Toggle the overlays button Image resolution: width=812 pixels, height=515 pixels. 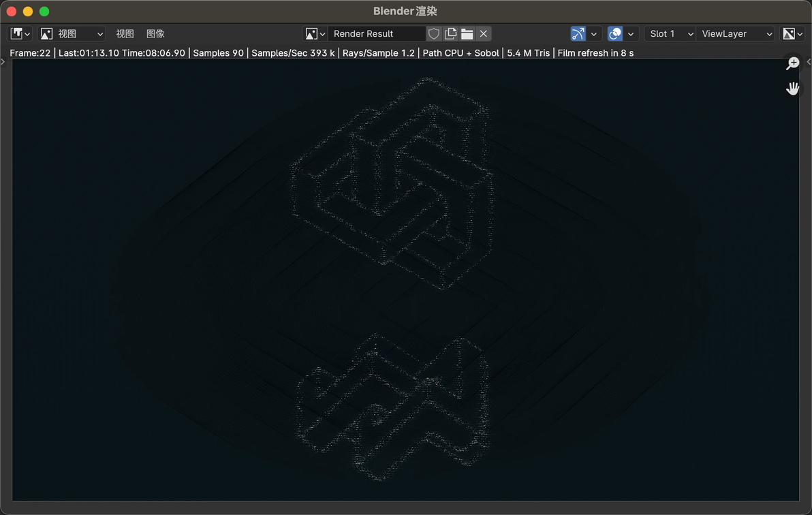click(x=615, y=33)
